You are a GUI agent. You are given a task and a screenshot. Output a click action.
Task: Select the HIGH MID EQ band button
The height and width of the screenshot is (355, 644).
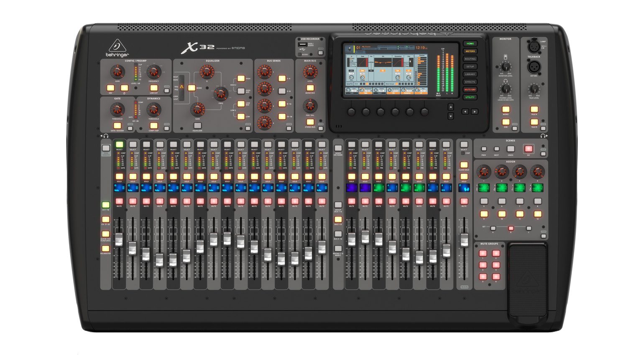tap(241, 91)
